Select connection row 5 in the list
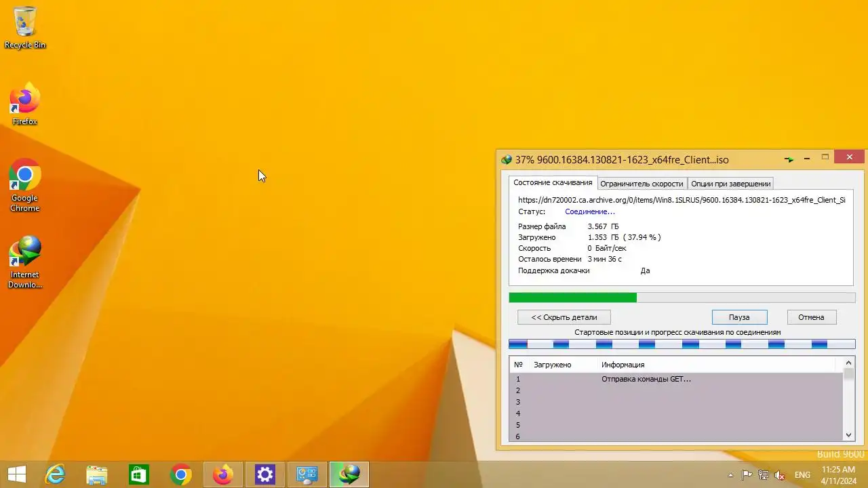The height and width of the screenshot is (488, 868). coord(676,425)
